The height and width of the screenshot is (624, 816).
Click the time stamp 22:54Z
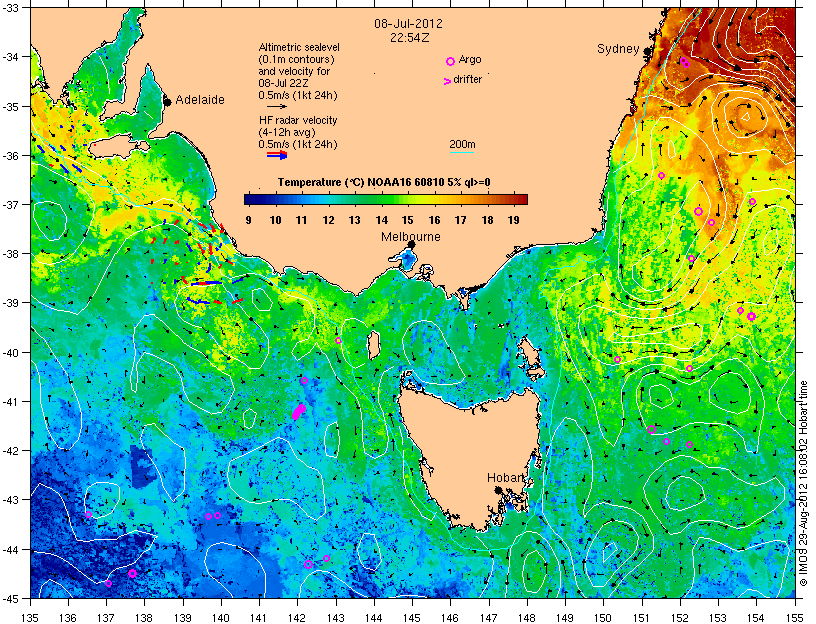click(410, 38)
